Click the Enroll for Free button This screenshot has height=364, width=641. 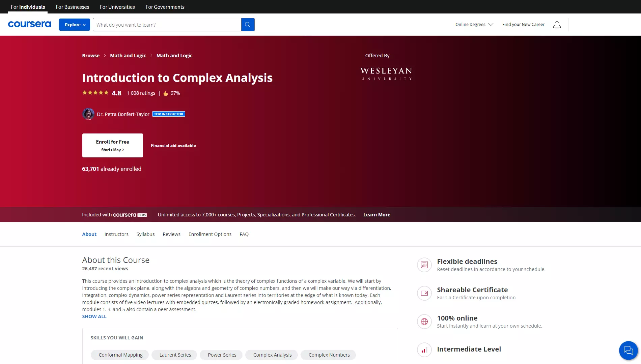(x=113, y=145)
